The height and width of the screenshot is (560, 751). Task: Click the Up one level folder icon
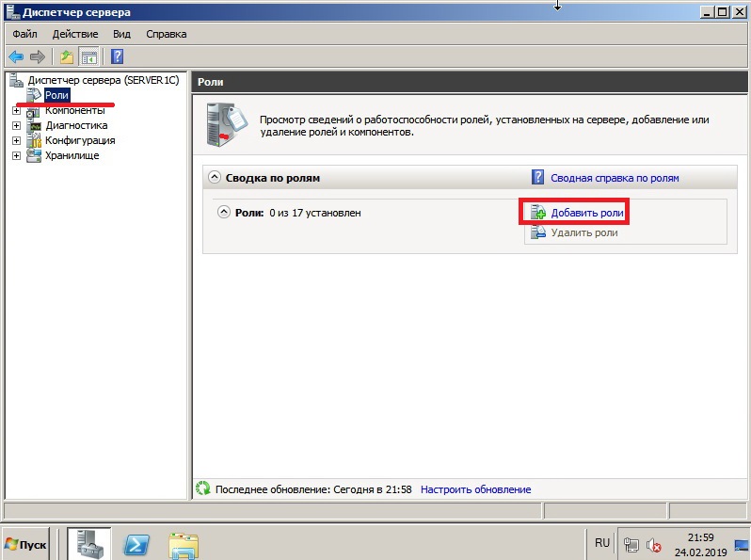point(67,56)
